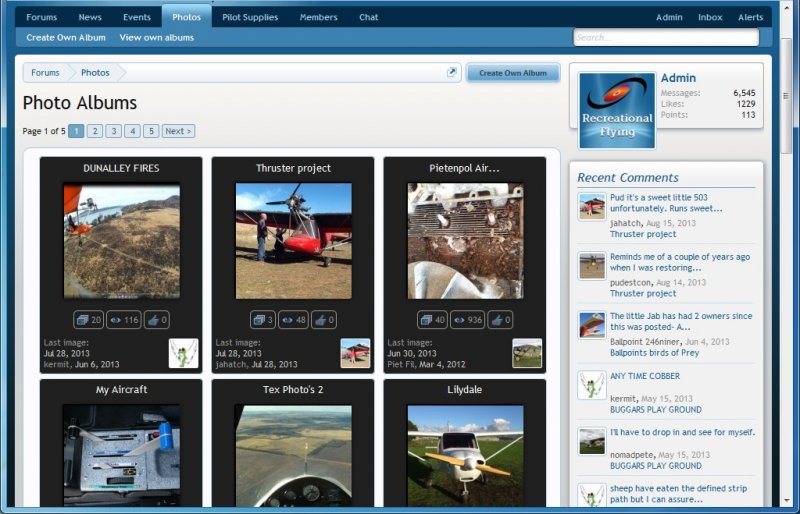Click the Next page button
The width and height of the screenshot is (800, 514).
tap(178, 131)
